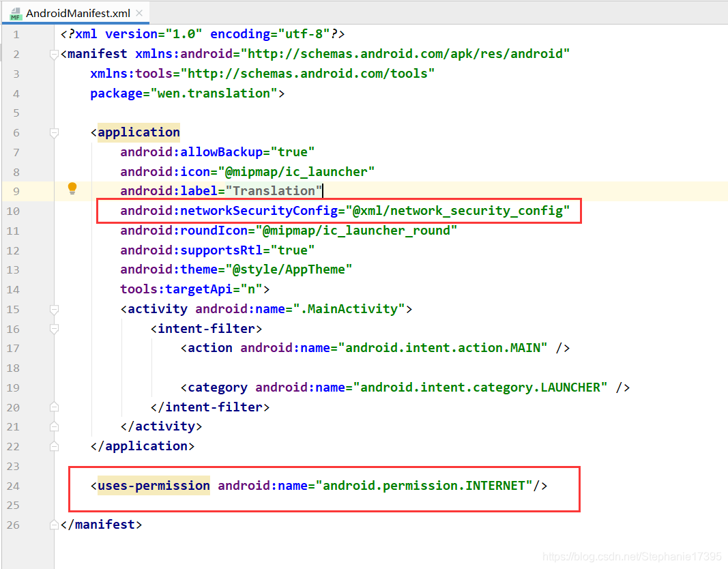Click android.permission.INTERNET value
Image resolution: width=728 pixels, height=569 pixels.
coord(424,486)
